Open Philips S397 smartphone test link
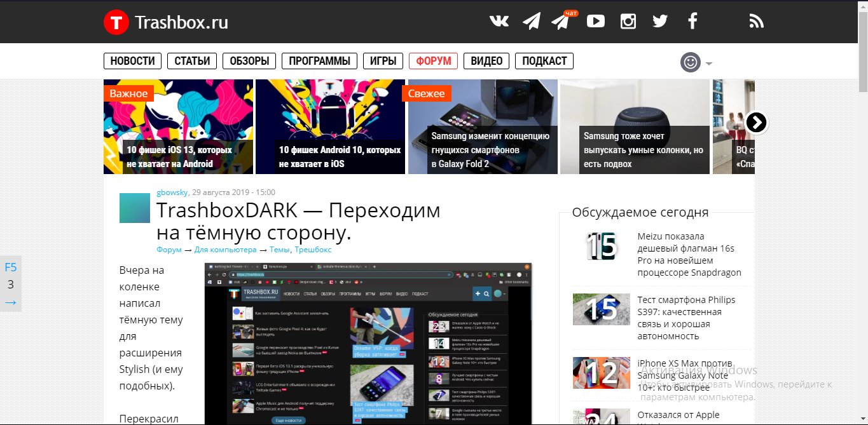868x425 pixels. (686, 318)
